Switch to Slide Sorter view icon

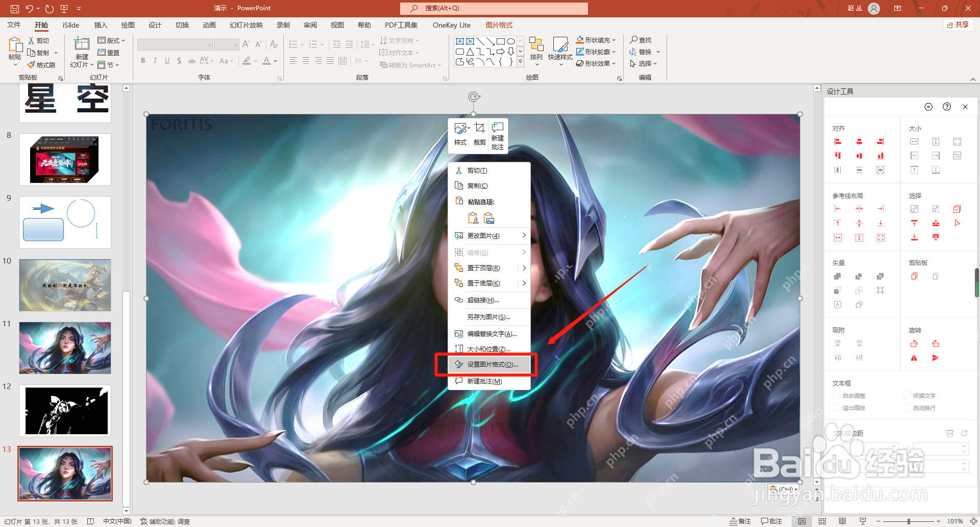[822, 521]
